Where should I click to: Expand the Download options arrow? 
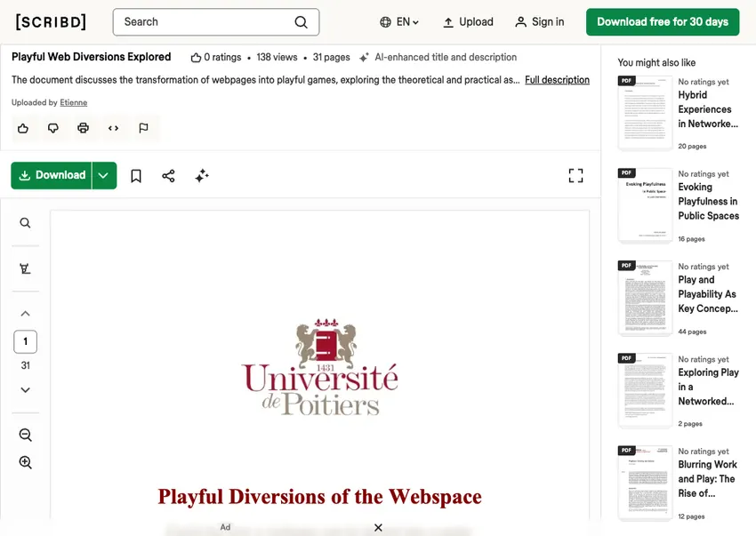pos(104,175)
